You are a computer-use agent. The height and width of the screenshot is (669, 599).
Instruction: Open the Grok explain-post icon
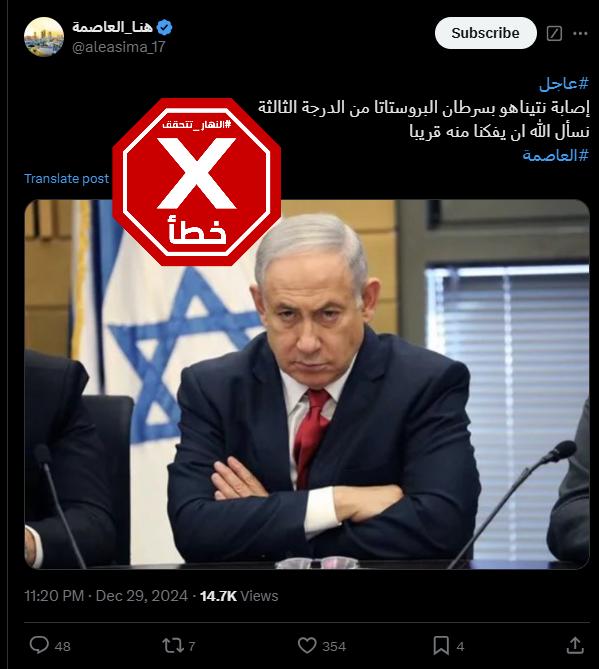click(x=554, y=33)
